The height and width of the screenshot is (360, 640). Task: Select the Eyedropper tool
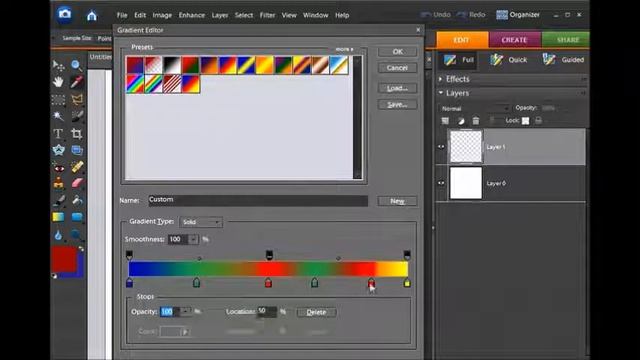[x=76, y=82]
